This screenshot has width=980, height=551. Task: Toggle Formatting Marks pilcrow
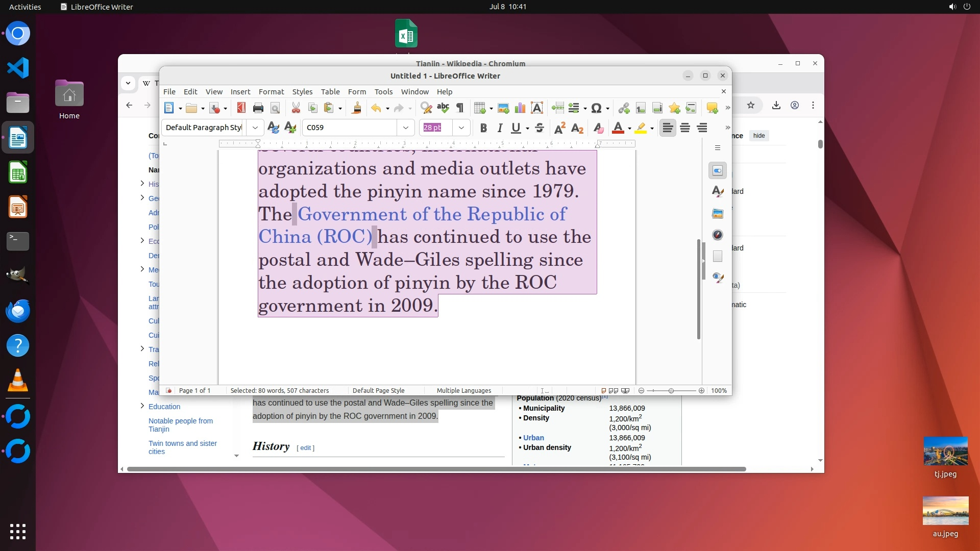[460, 108]
